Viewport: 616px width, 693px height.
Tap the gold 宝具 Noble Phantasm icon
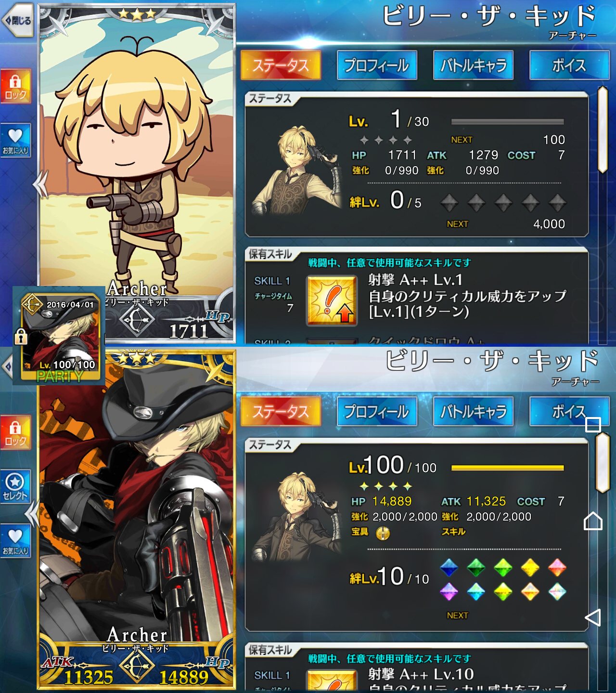click(x=383, y=533)
